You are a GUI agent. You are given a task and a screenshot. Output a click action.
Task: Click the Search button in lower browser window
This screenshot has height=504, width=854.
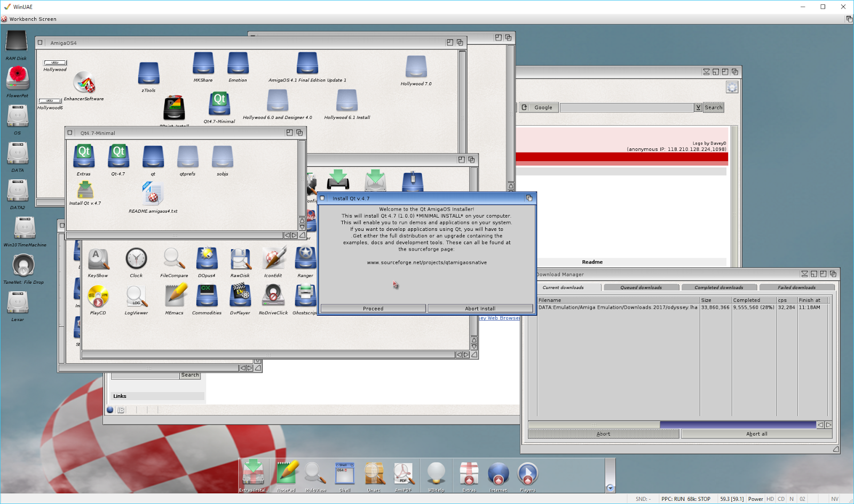click(190, 375)
